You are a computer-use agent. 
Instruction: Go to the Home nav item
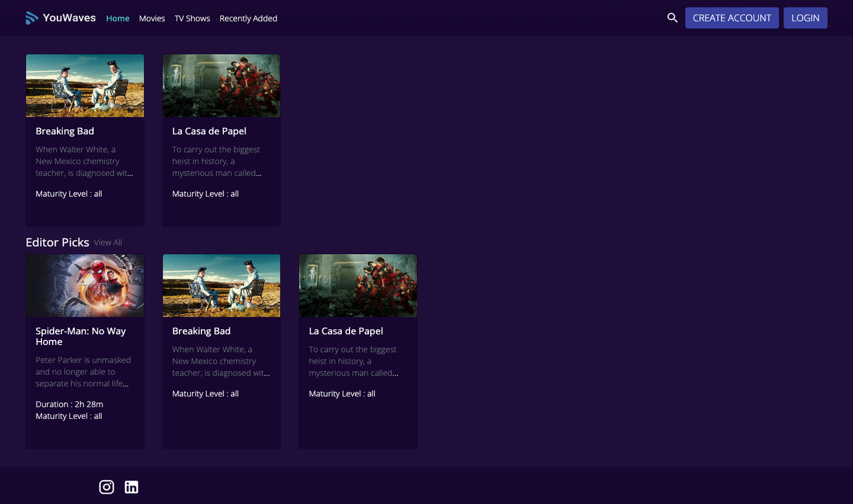tap(118, 18)
